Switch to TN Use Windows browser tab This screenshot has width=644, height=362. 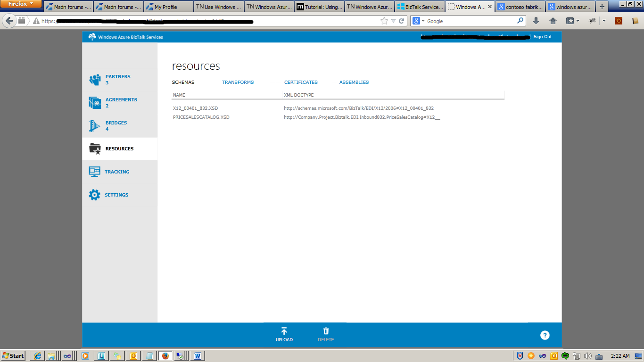pyautogui.click(x=219, y=7)
